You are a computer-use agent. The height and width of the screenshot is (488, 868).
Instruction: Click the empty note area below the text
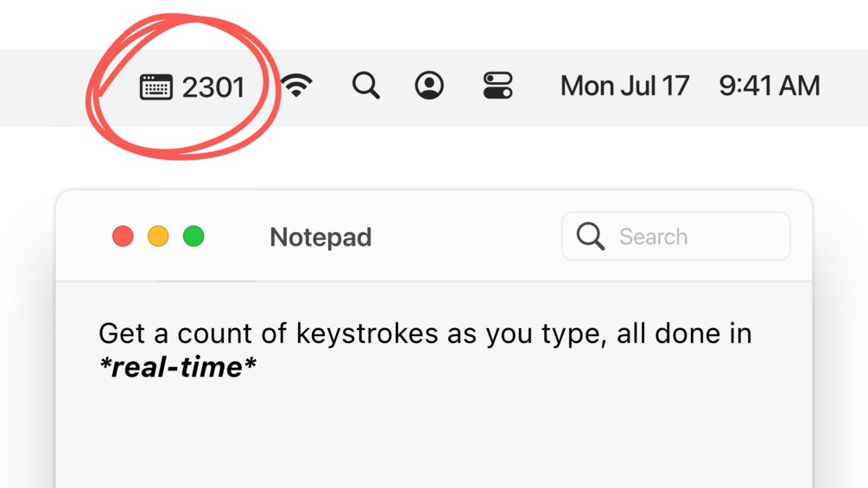tap(432, 432)
